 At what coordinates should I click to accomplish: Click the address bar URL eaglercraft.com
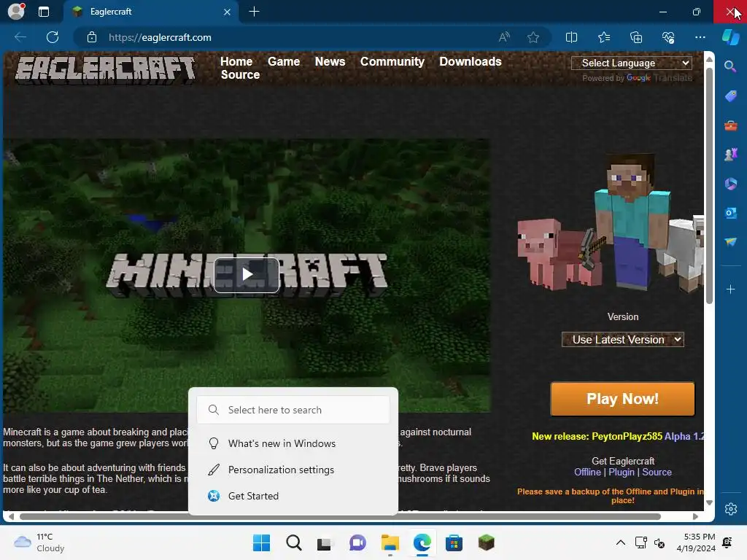[160, 37]
